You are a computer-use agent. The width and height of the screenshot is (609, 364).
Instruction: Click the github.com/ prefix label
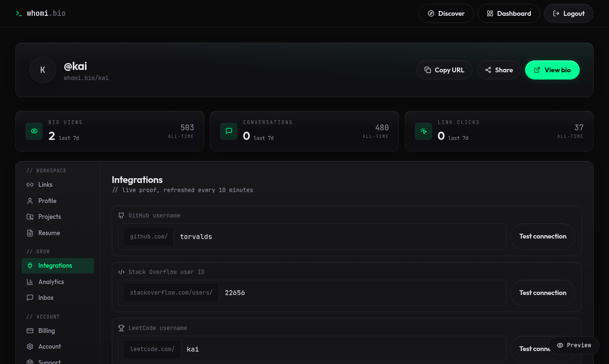(149, 237)
